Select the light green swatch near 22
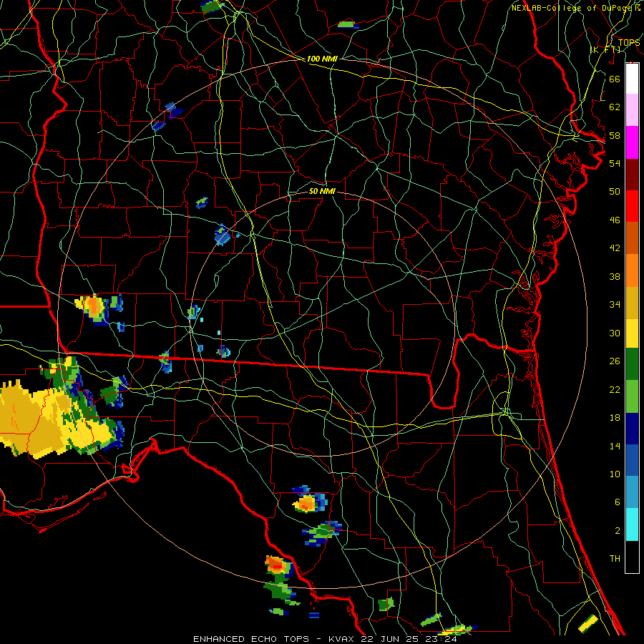The width and height of the screenshot is (644, 644). [632, 396]
